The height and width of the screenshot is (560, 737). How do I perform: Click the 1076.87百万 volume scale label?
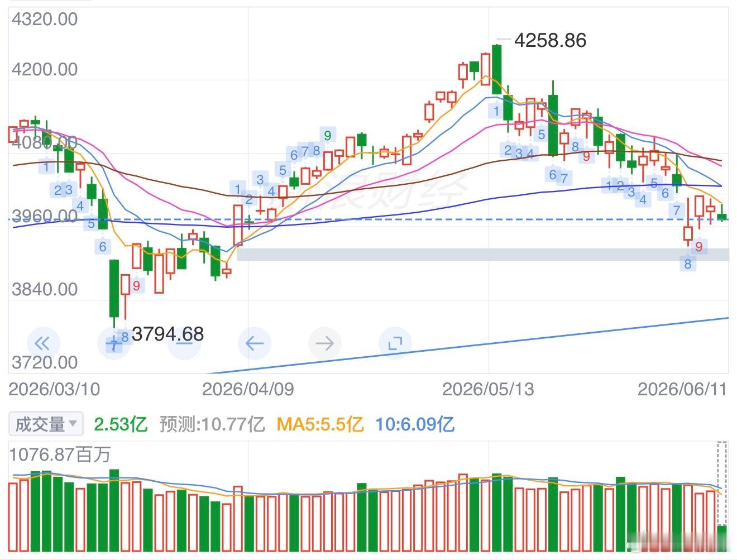60,454
